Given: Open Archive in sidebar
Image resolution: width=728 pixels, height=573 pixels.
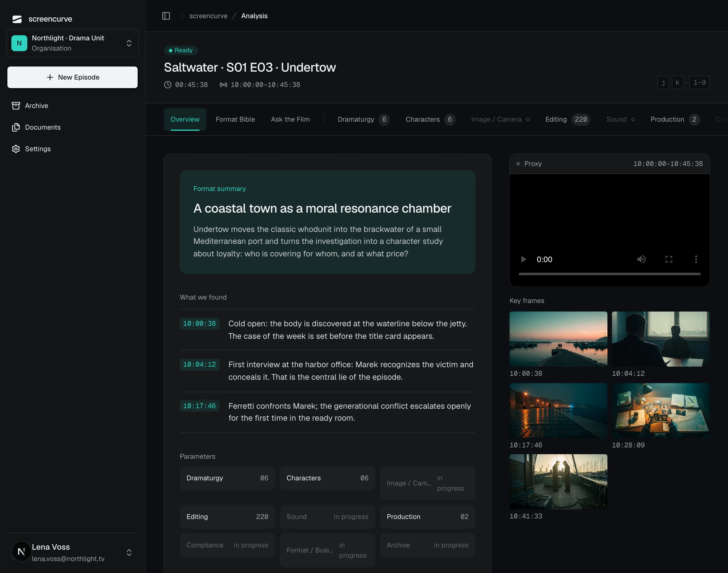Looking at the screenshot, I should (x=73, y=106).
